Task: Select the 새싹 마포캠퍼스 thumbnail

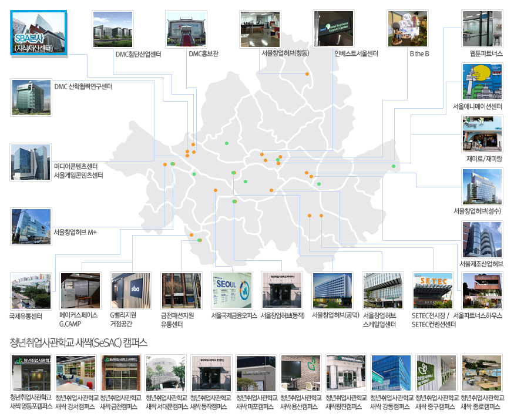Action: (x=256, y=374)
